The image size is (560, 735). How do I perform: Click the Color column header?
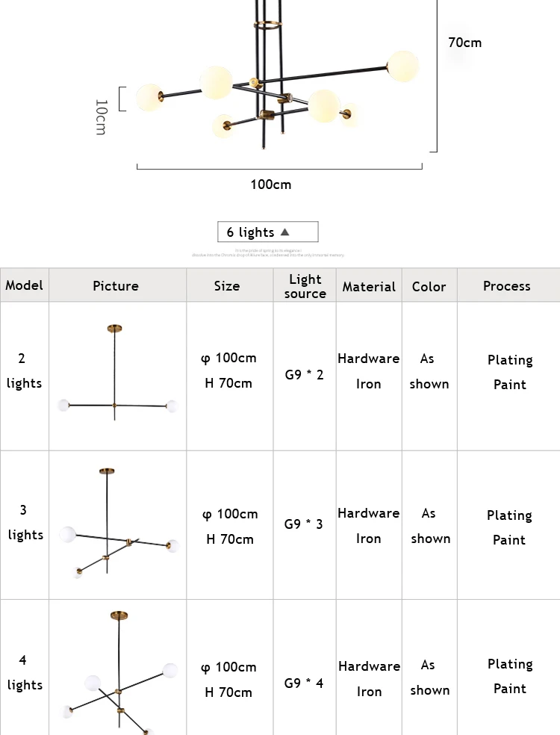tap(429, 285)
